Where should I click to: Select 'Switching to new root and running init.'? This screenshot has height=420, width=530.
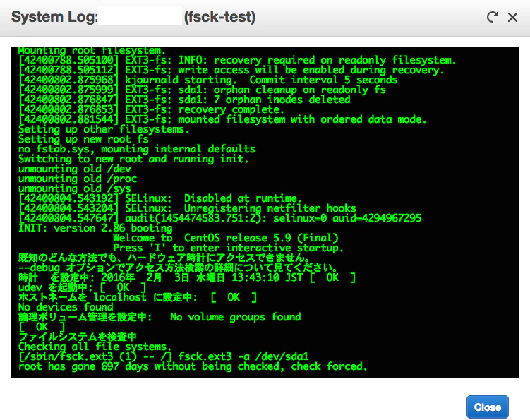click(133, 159)
